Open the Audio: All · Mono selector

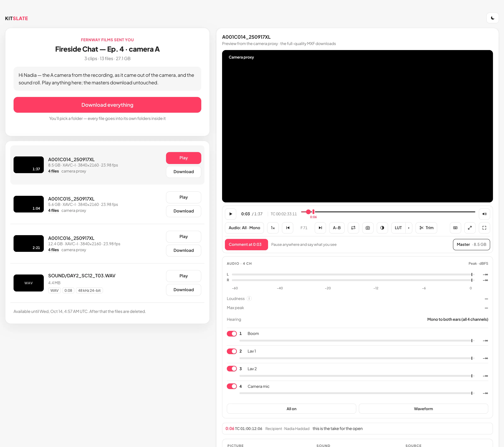pos(244,228)
